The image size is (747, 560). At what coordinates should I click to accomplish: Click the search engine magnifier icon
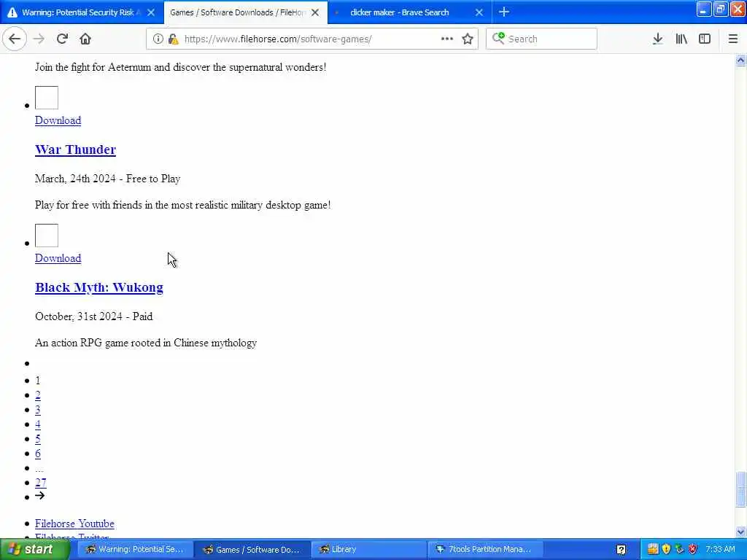click(498, 38)
